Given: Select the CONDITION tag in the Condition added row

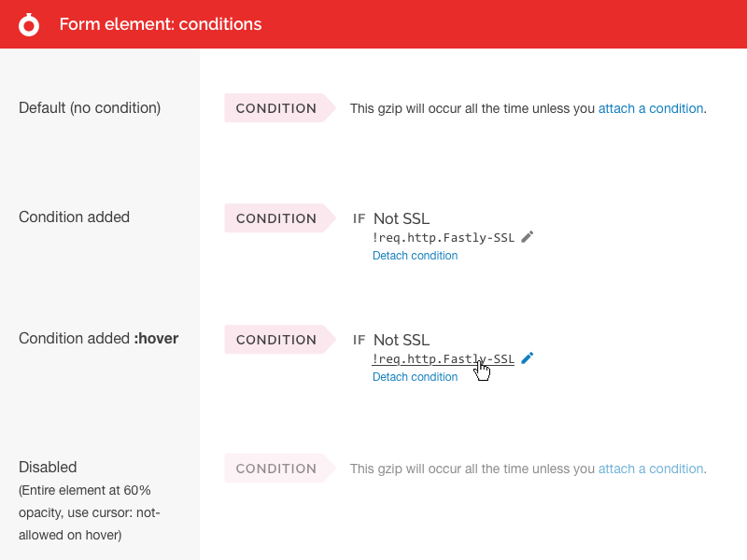Looking at the screenshot, I should click(276, 218).
